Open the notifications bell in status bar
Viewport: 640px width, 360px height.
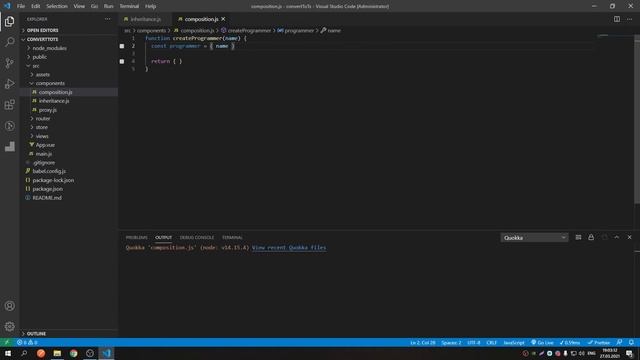click(631, 342)
